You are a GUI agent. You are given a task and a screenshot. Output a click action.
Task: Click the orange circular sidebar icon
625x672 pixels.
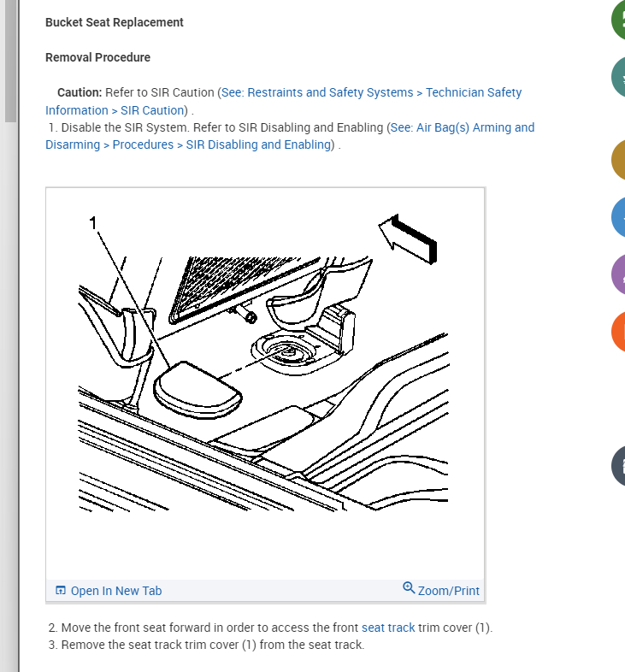click(618, 332)
